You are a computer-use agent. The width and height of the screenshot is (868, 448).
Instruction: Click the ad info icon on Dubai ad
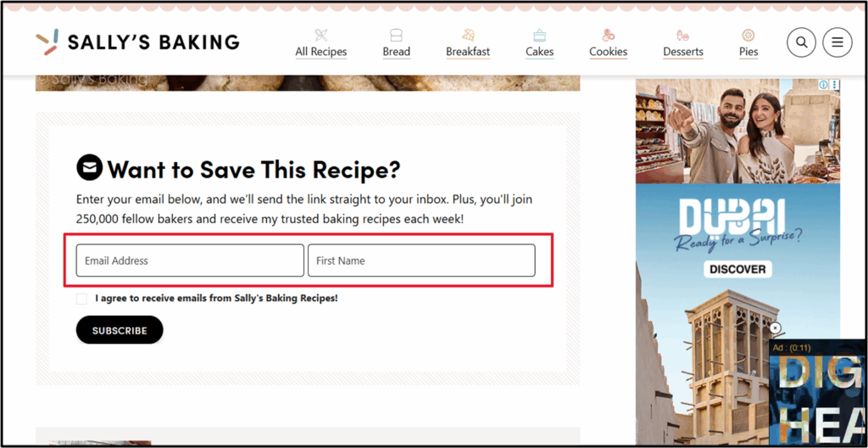(x=823, y=85)
